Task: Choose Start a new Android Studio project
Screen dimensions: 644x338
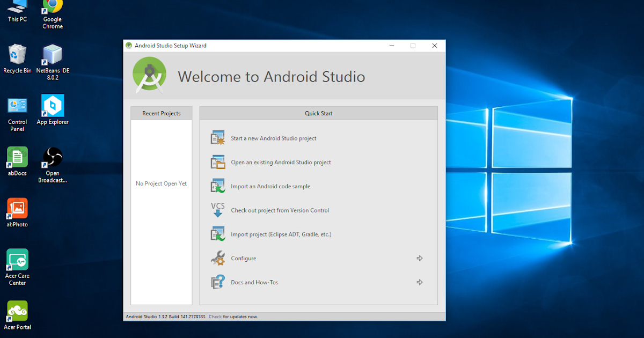Action: [273, 138]
